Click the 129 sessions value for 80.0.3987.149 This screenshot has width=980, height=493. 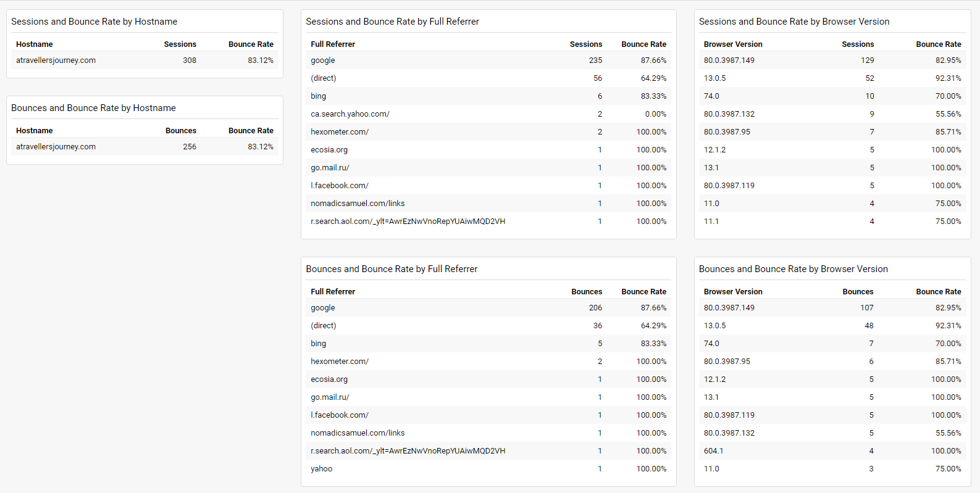pos(868,60)
